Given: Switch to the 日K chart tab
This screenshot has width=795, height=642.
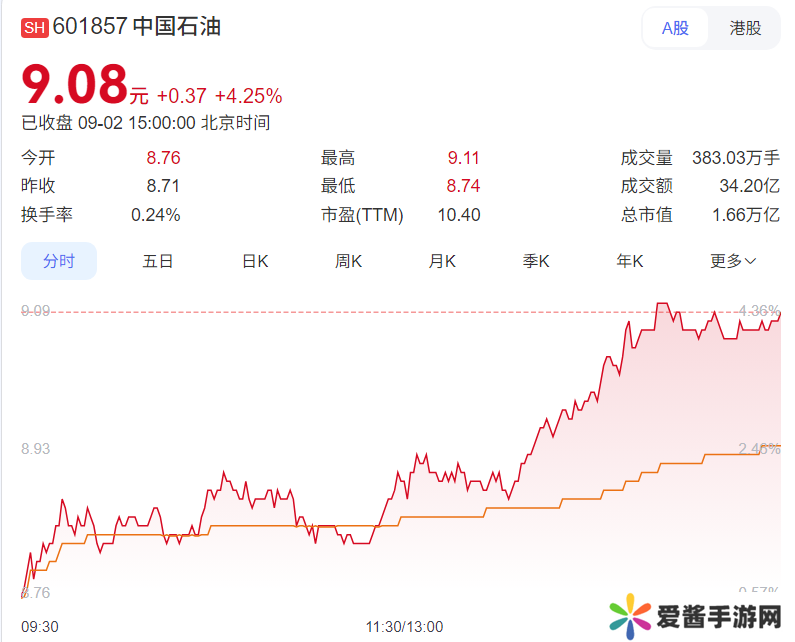Looking at the screenshot, I should pyautogui.click(x=255, y=261).
